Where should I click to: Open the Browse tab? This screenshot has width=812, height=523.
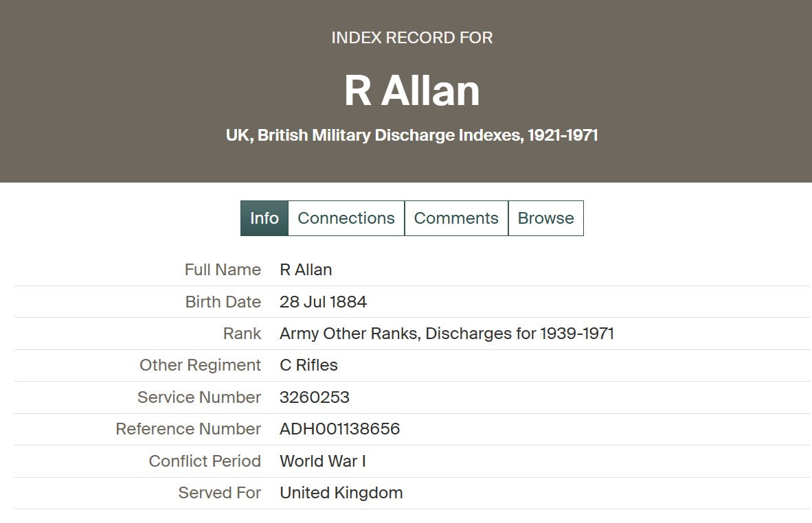pos(545,218)
